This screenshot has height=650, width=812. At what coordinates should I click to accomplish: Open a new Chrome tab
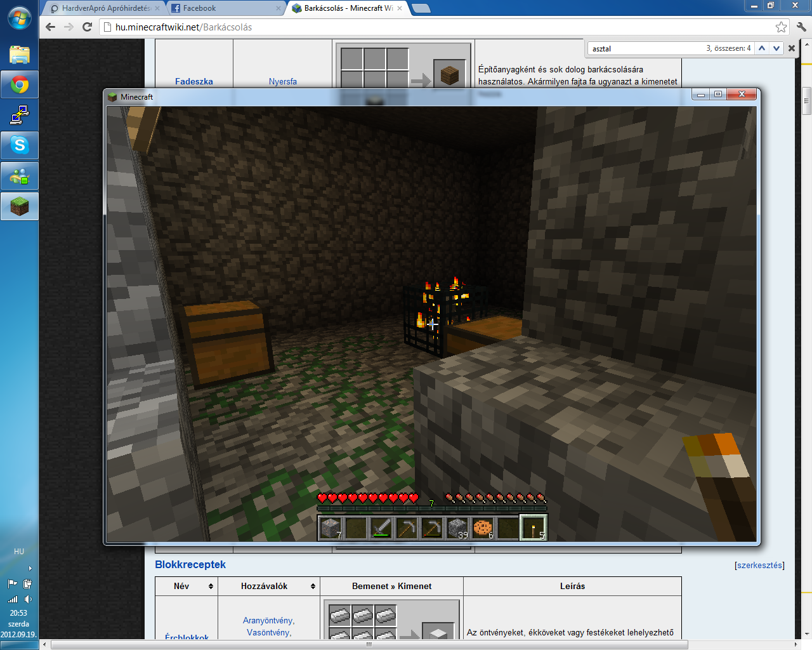[x=421, y=8]
